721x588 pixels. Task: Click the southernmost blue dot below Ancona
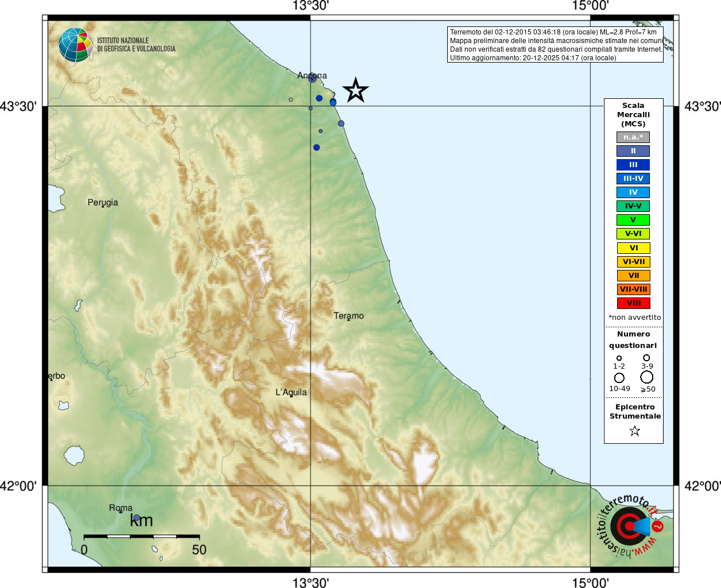(316, 148)
